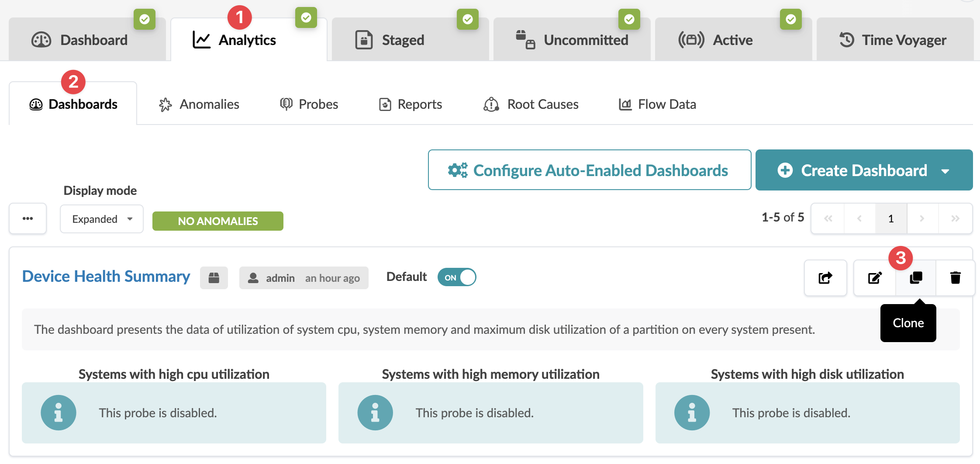Open the three-dots options button

28,218
